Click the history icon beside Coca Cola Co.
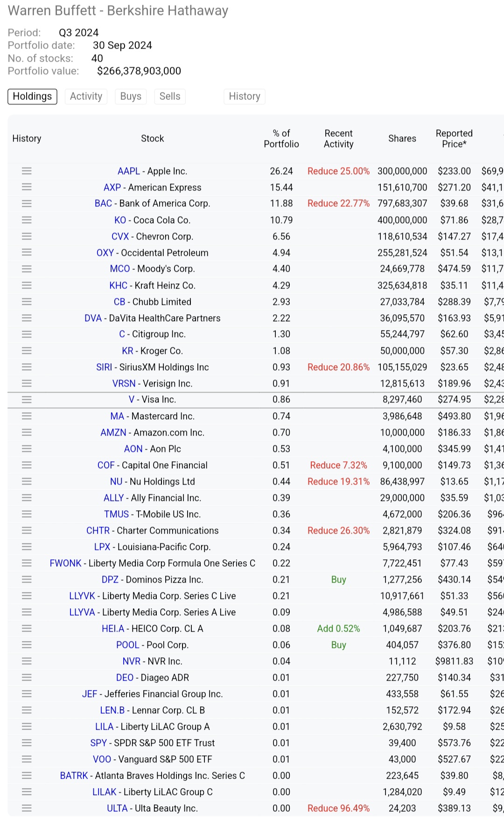The width and height of the screenshot is (504, 825). pos(27,220)
